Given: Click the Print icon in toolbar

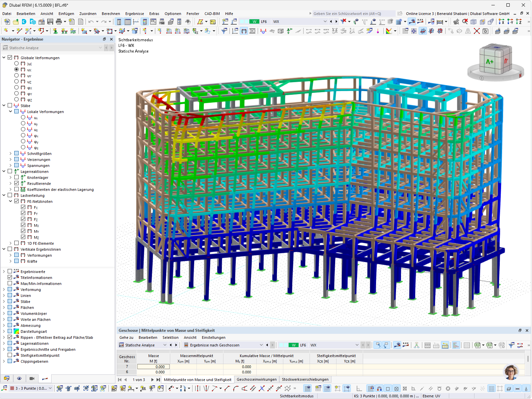Looking at the screenshot, I should (59, 22).
